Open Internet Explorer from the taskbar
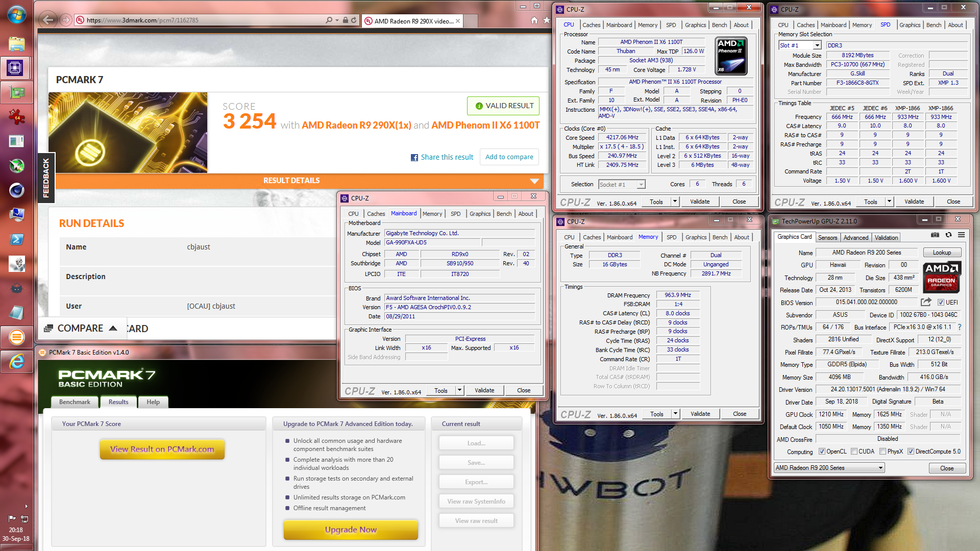980x551 pixels. pyautogui.click(x=16, y=362)
